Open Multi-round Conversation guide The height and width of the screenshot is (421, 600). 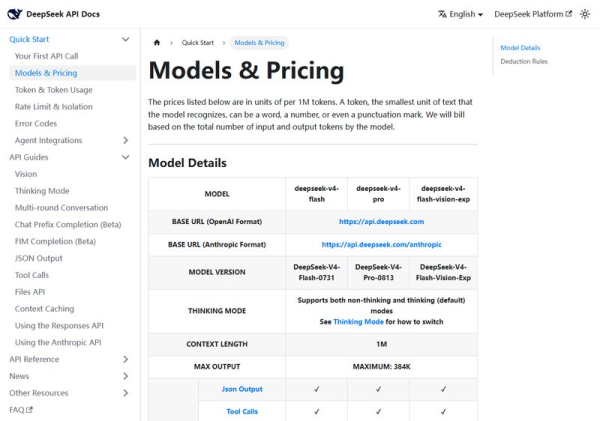click(x=61, y=208)
